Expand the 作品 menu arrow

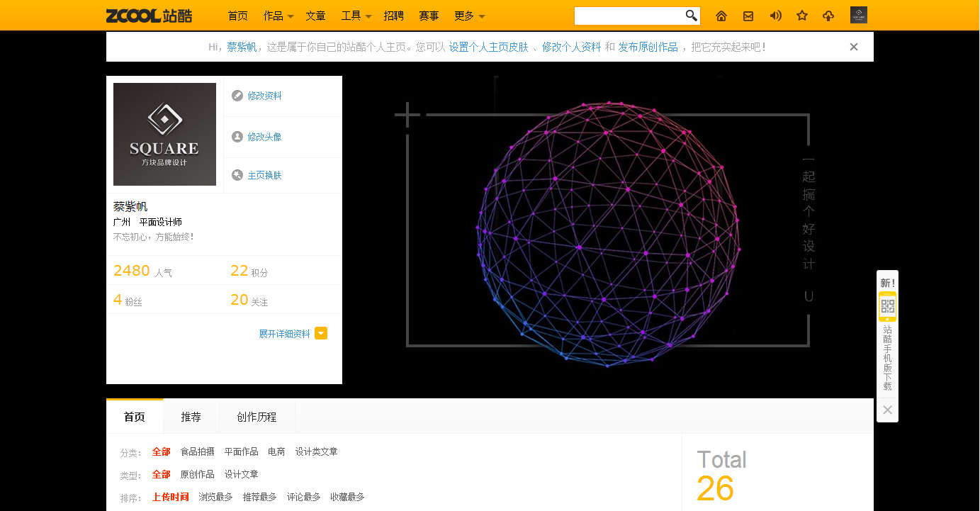click(x=291, y=16)
